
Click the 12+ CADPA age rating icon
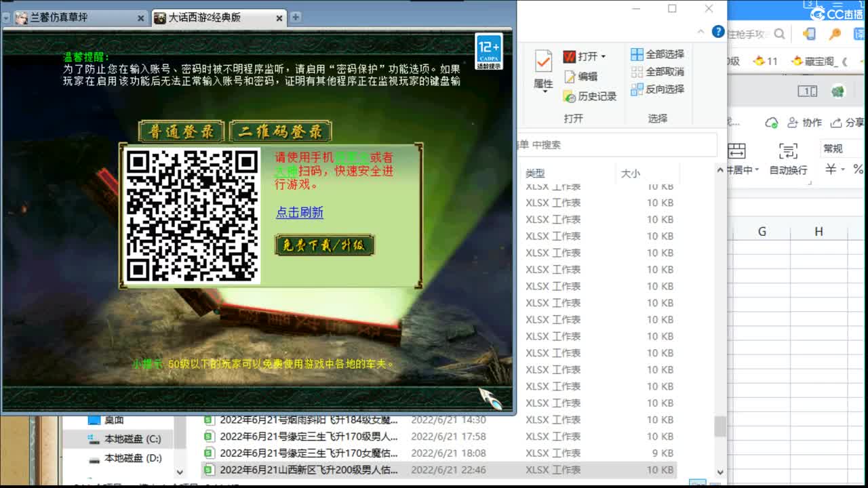(488, 52)
